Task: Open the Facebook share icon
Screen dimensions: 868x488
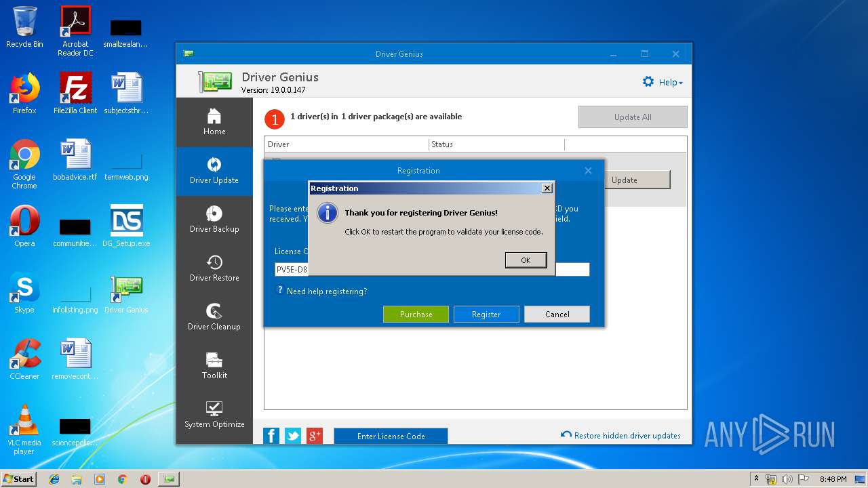Action: pos(271,436)
